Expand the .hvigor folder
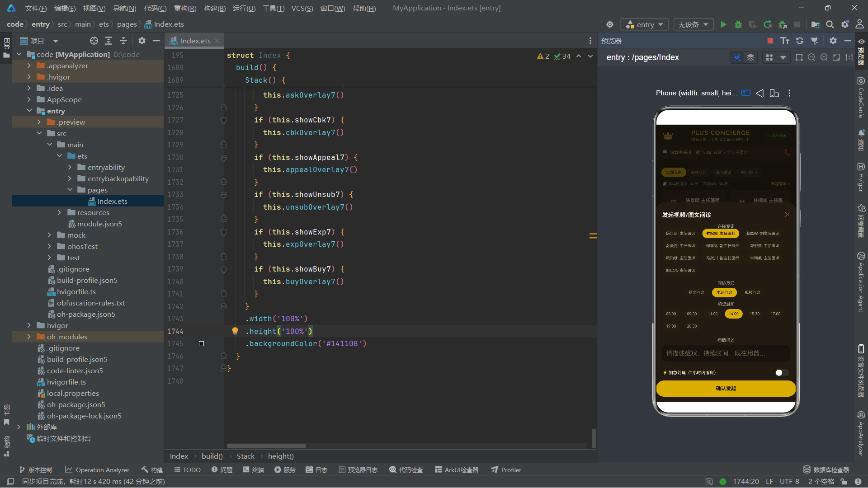This screenshot has height=488, width=868. [x=29, y=77]
